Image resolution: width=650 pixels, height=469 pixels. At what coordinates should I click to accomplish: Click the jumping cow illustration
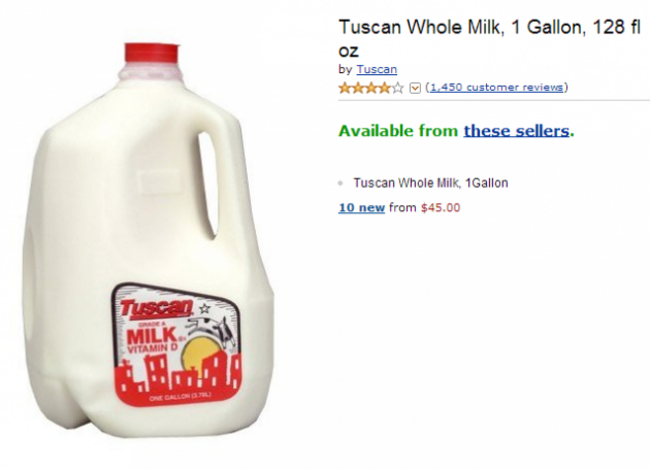point(213,329)
